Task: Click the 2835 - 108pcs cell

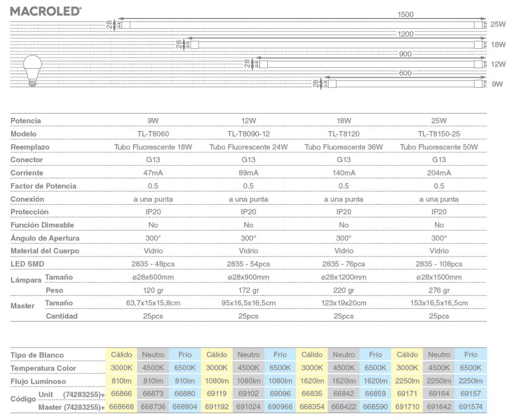Action: (x=439, y=264)
